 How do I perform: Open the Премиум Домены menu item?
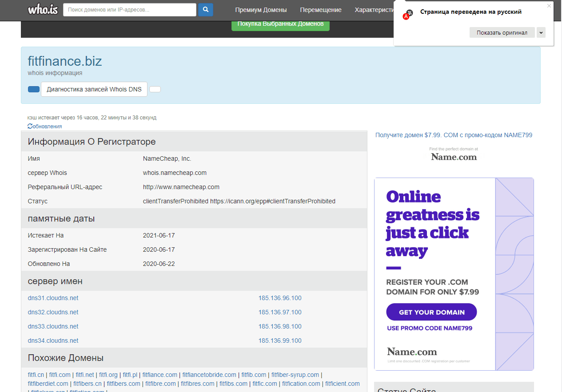pos(261,10)
